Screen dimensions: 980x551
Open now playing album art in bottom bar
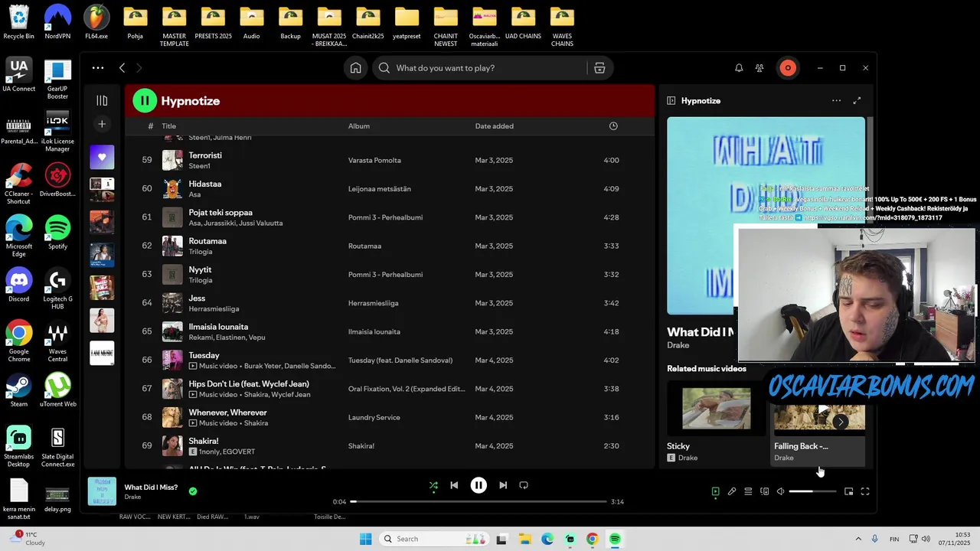point(102,491)
